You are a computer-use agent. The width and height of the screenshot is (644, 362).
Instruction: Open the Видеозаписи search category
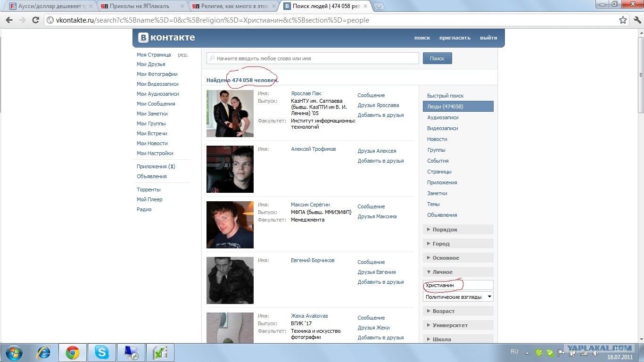tap(442, 128)
